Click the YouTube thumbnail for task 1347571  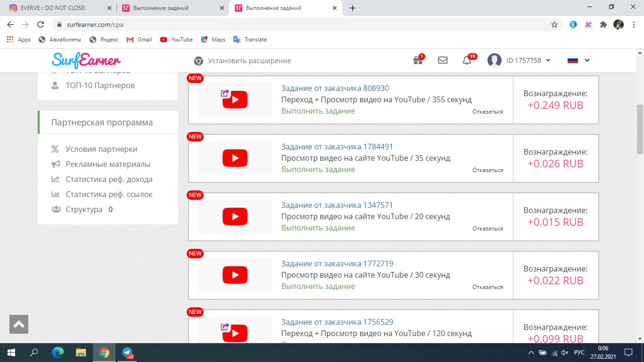(235, 216)
